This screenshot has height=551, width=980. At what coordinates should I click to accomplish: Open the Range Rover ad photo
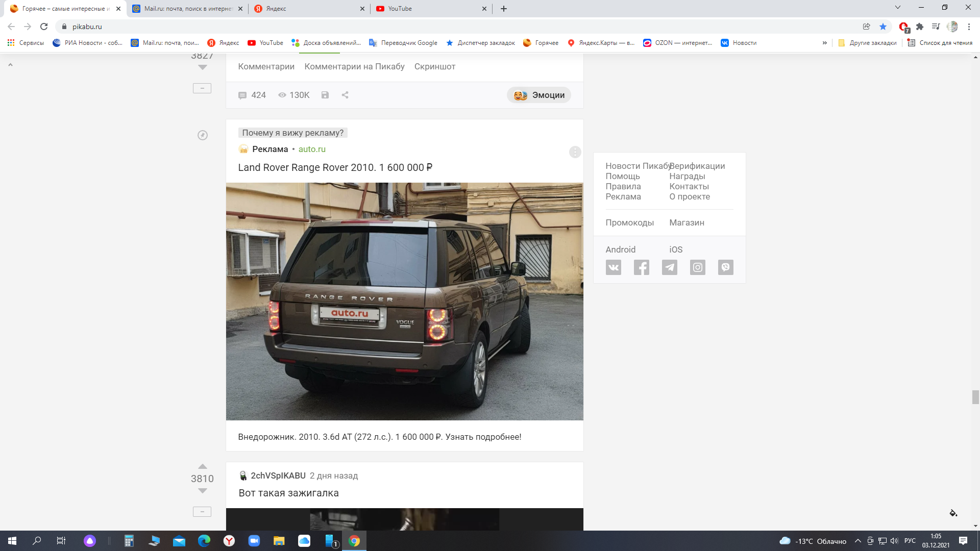tap(405, 302)
